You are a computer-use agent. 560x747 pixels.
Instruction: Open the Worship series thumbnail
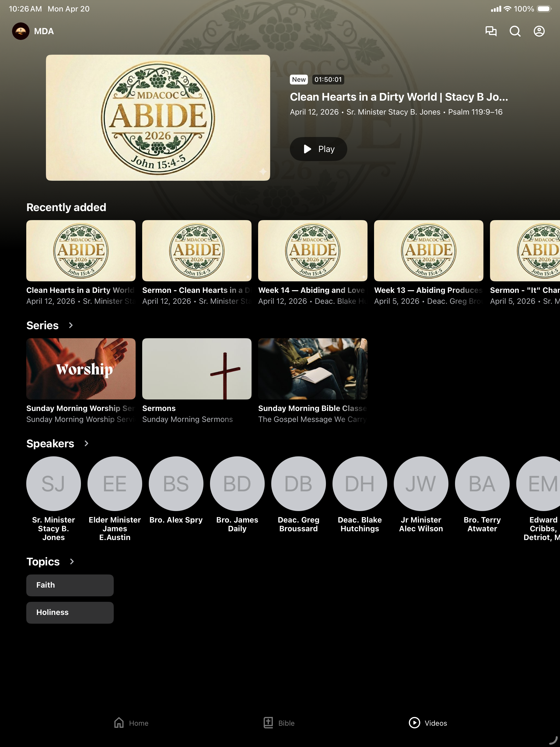(x=81, y=369)
